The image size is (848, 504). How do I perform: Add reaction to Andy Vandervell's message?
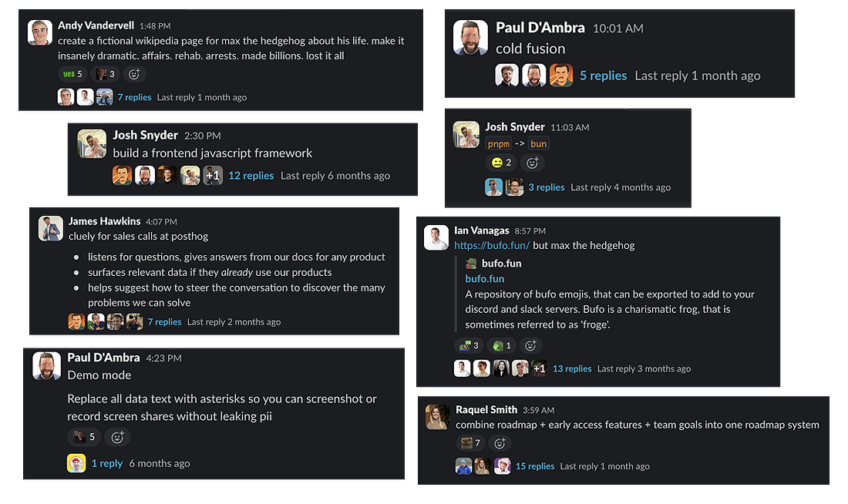134,74
